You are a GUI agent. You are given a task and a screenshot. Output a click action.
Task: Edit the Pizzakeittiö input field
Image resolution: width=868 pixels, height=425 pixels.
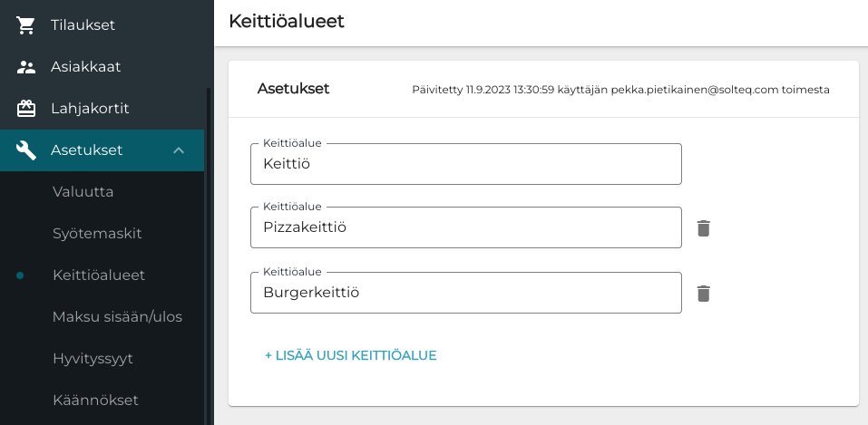point(465,227)
